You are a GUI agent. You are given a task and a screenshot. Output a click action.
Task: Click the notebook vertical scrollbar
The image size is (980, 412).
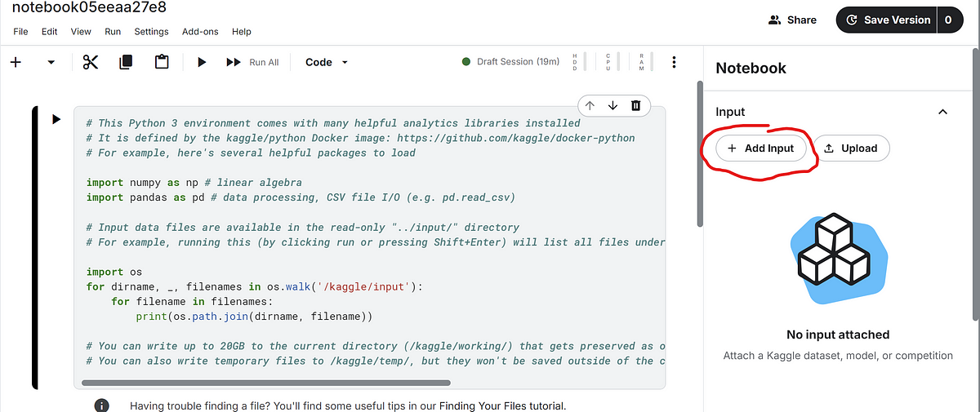700,153
